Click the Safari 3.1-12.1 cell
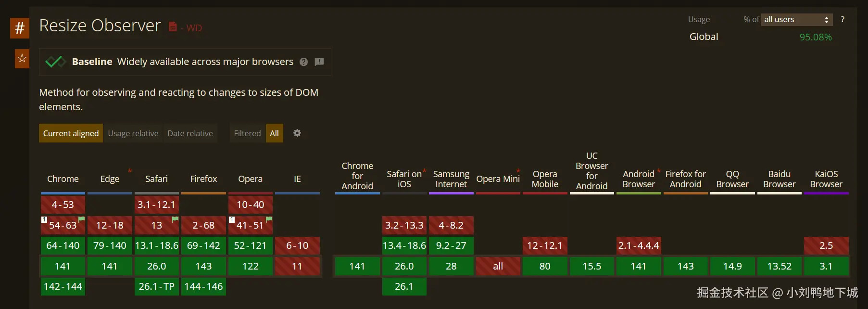The width and height of the screenshot is (868, 309). 157,205
